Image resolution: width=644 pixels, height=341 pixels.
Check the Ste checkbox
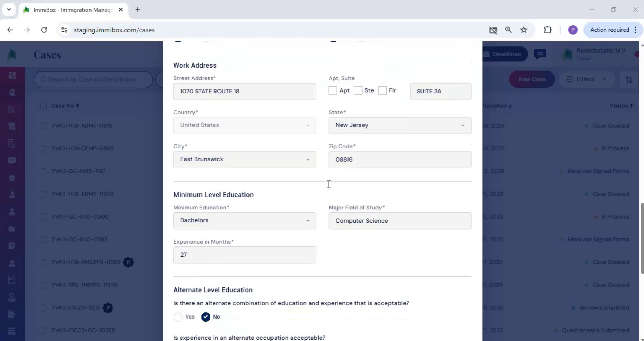coord(358,91)
